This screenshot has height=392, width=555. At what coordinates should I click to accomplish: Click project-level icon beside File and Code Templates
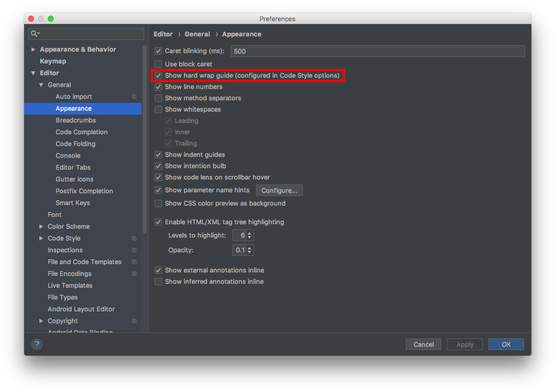134,262
